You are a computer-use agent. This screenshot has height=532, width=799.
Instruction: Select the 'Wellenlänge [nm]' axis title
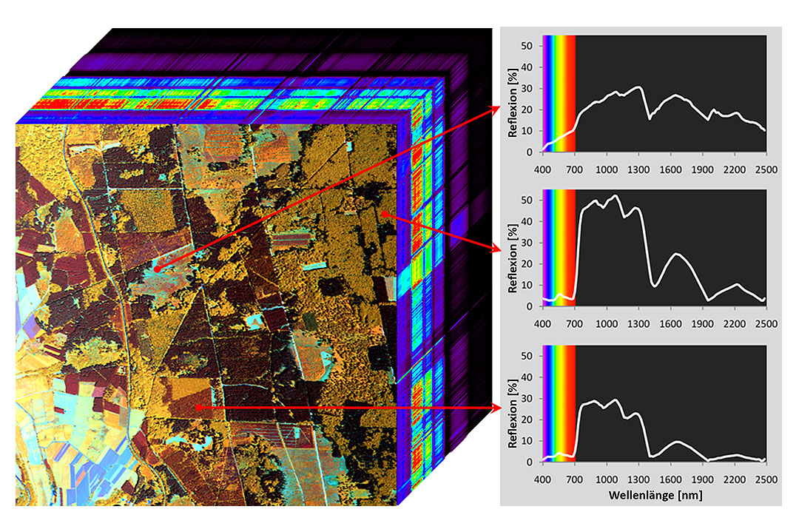pyautogui.click(x=653, y=494)
